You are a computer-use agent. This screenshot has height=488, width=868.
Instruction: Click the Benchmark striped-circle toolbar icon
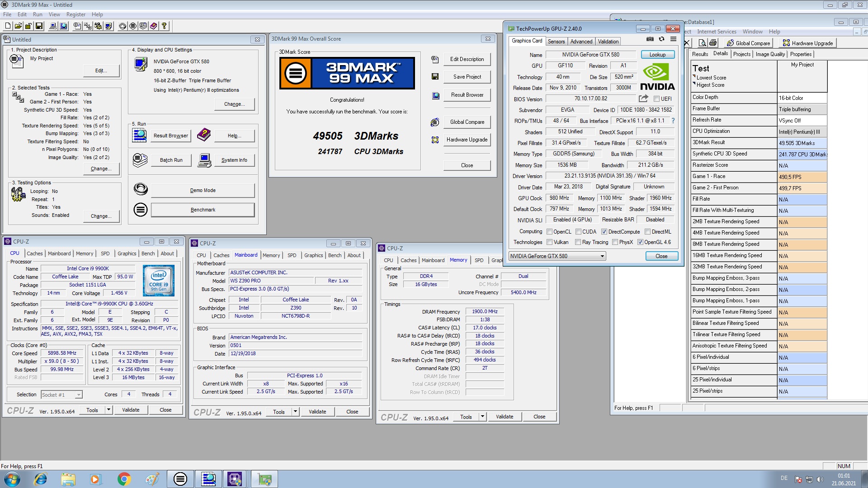click(133, 26)
